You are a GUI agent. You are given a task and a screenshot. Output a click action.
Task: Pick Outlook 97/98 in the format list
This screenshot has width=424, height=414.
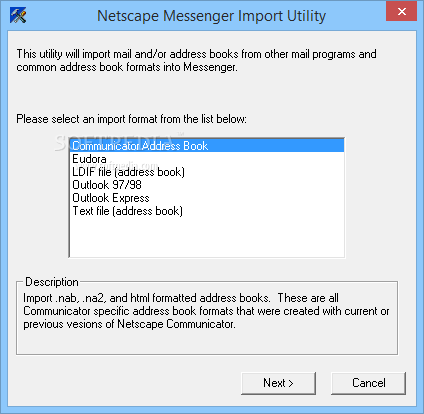click(x=207, y=185)
